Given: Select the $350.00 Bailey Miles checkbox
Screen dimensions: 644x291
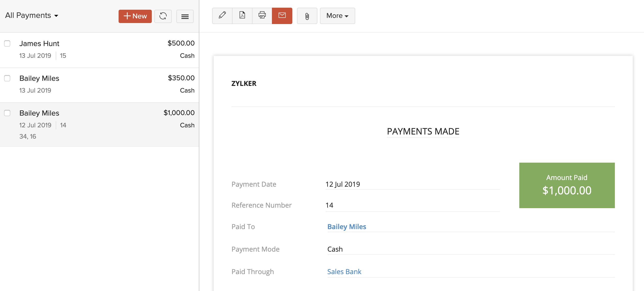Looking at the screenshot, I should pos(7,78).
